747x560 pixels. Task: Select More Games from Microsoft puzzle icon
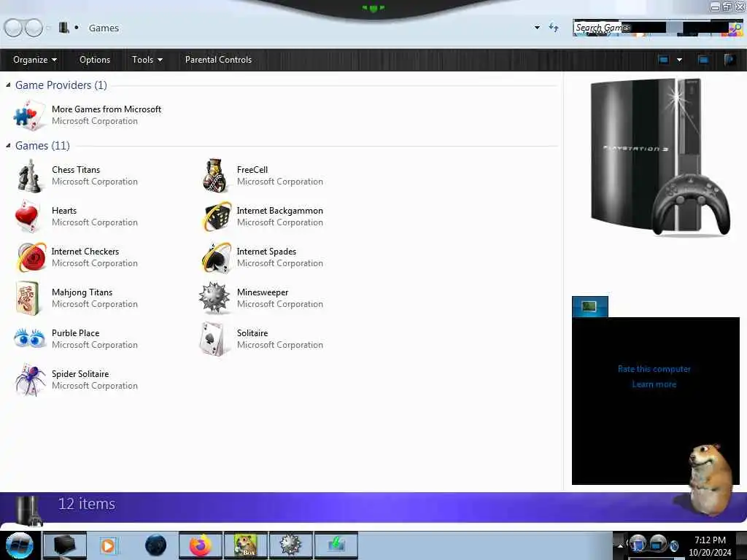[29, 115]
